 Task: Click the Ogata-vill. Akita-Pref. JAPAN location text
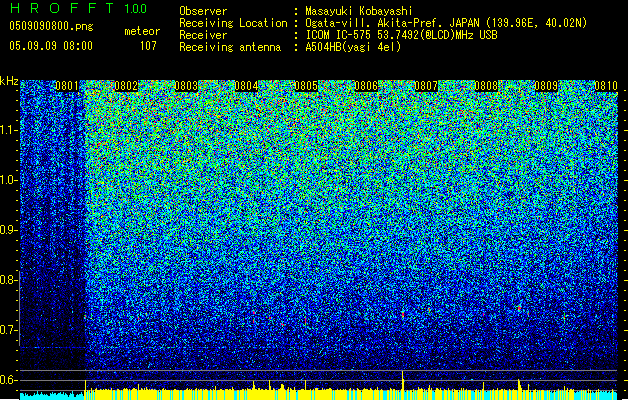446,23
